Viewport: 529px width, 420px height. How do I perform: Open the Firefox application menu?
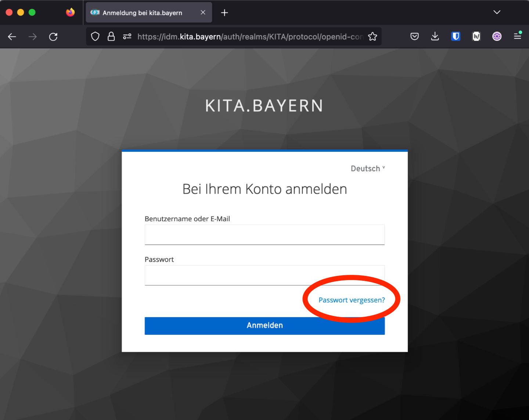(517, 36)
